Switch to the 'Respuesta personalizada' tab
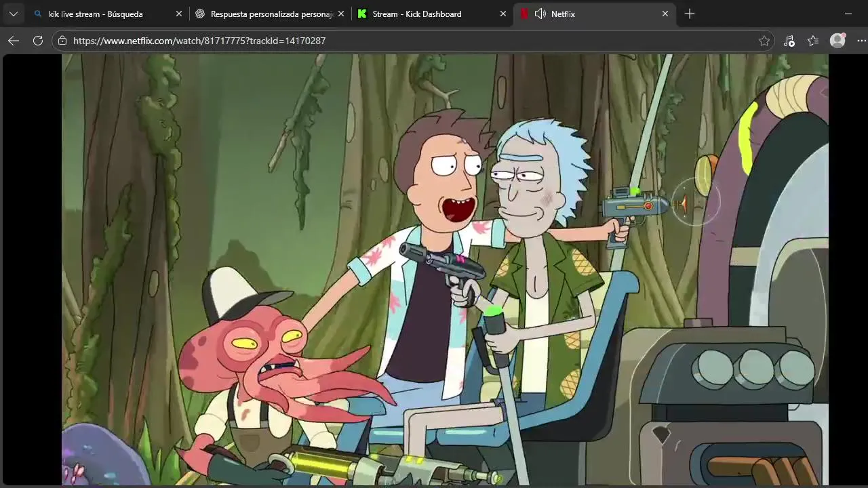 (x=270, y=14)
